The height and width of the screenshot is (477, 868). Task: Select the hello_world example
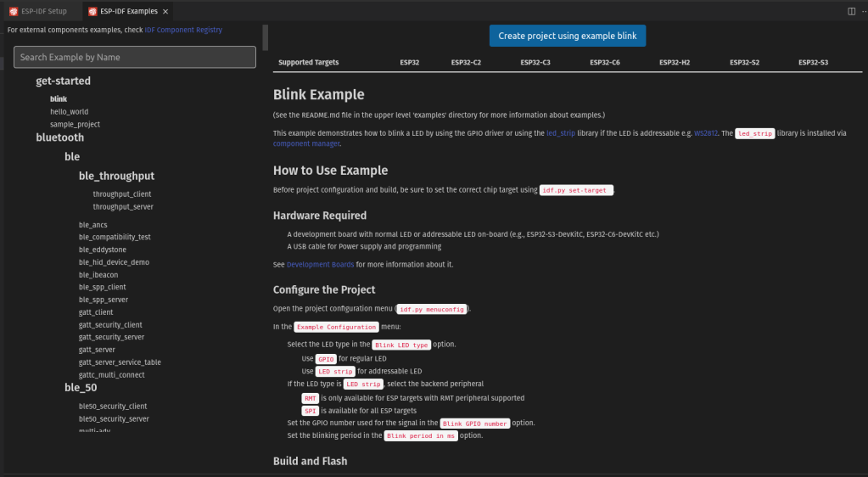69,111
